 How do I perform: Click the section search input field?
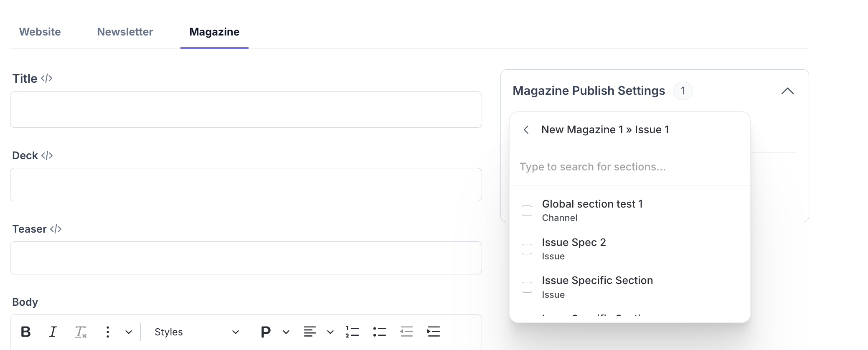[629, 167]
